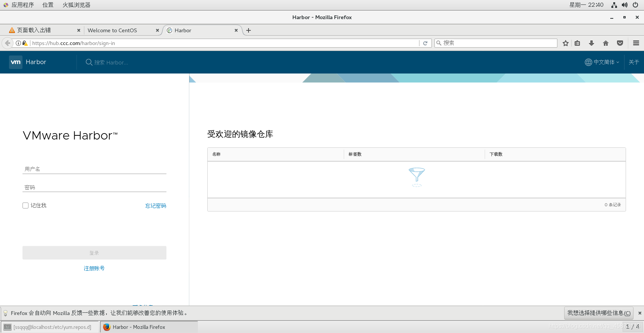
Task: Select the Harbor browser tab
Action: coord(202,30)
